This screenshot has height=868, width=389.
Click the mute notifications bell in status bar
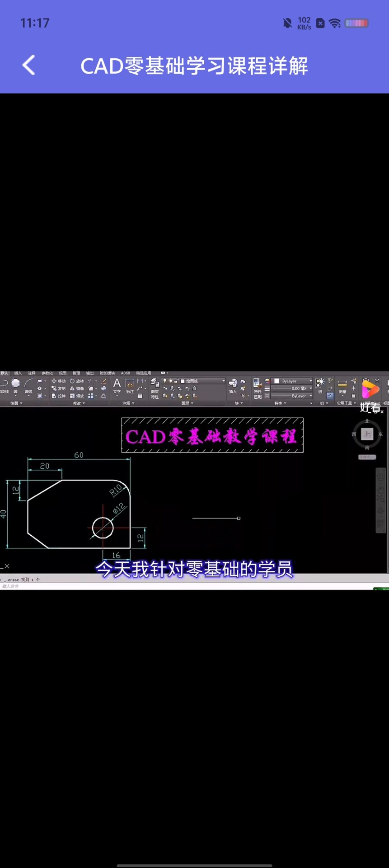coord(287,23)
